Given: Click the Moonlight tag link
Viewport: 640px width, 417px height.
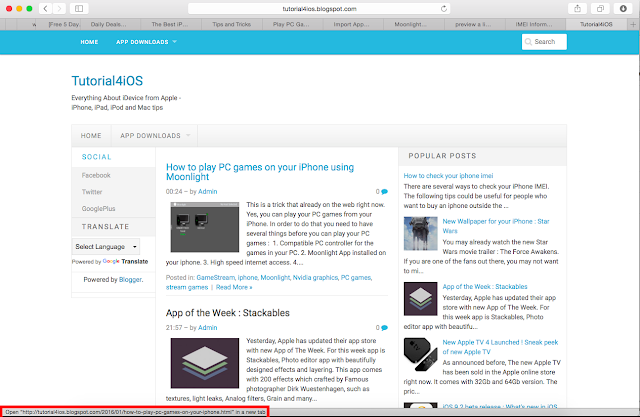Looking at the screenshot, I should click(275, 277).
